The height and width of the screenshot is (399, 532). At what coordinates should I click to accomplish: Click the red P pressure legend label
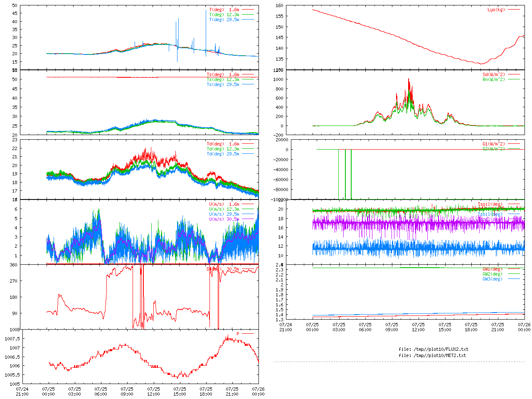(238, 334)
